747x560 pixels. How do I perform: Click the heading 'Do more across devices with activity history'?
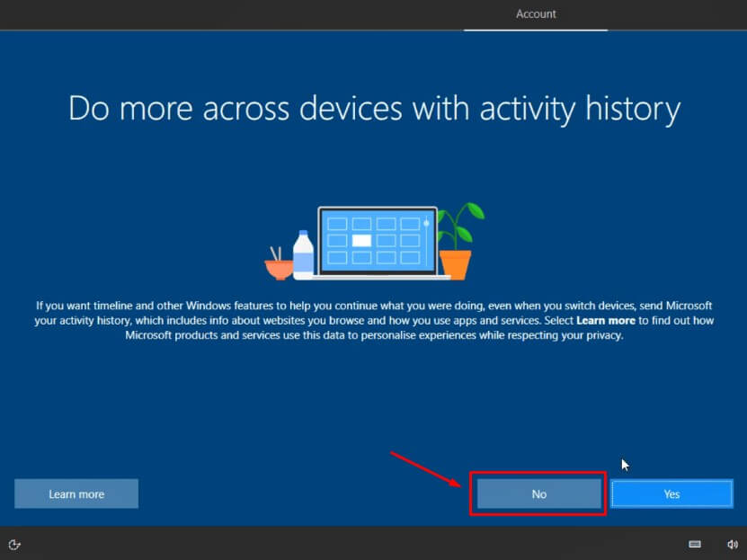point(375,109)
